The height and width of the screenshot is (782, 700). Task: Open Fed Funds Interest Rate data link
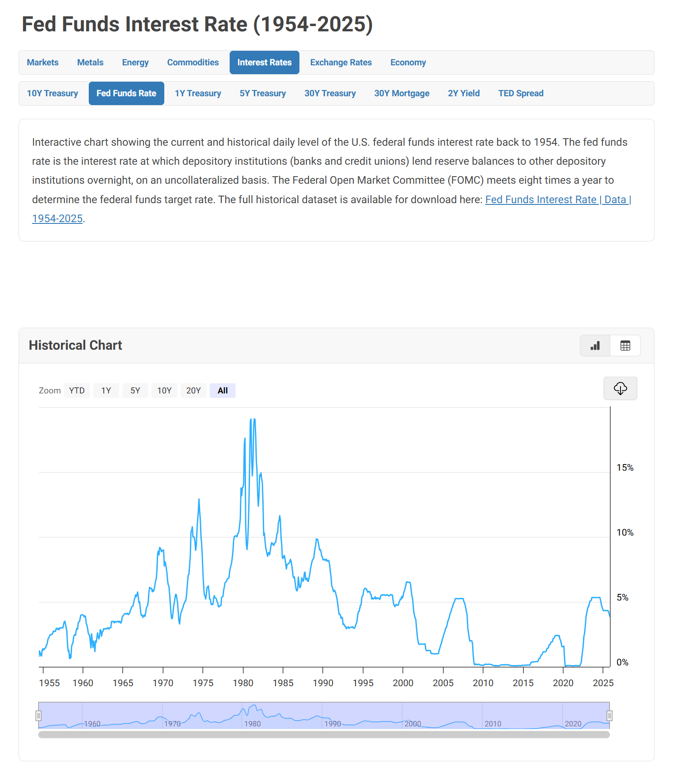click(558, 200)
